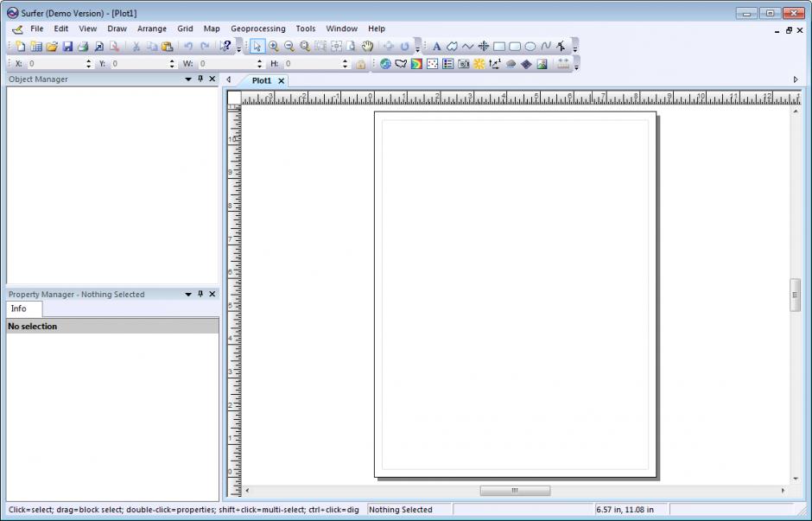Click the Zoom In magnifier icon

[273, 47]
